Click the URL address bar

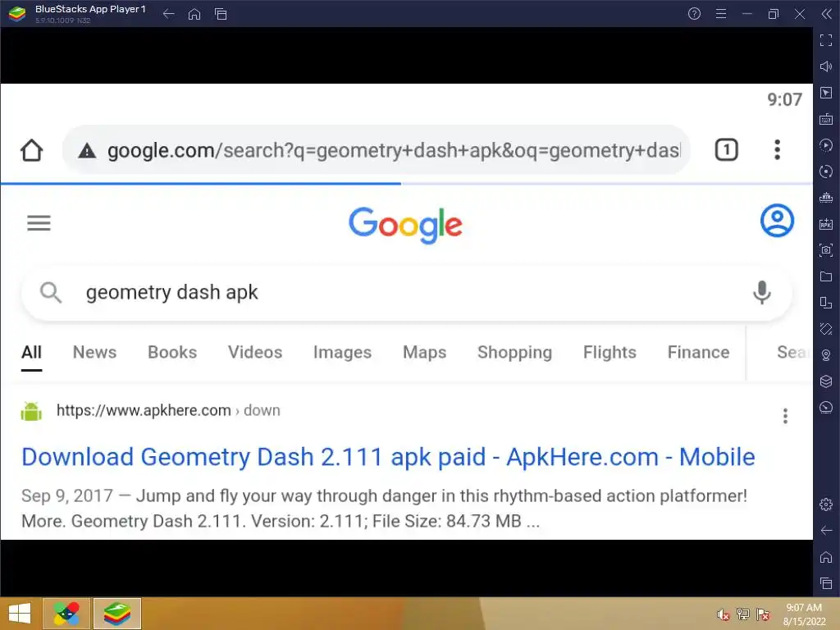[x=376, y=150]
